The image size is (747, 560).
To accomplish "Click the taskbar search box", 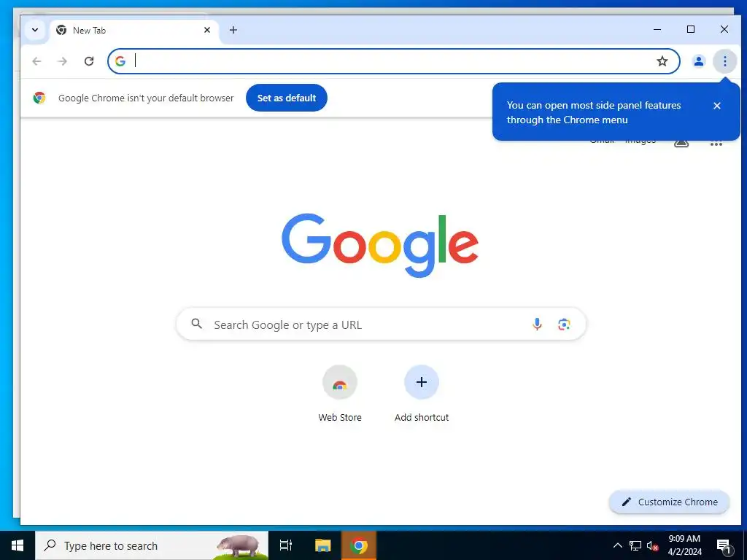I will [x=152, y=545].
